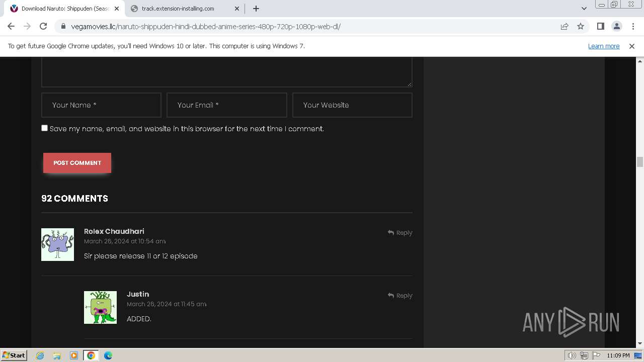The image size is (644, 362).
Task: Click the Your Website field
Action: click(352, 105)
